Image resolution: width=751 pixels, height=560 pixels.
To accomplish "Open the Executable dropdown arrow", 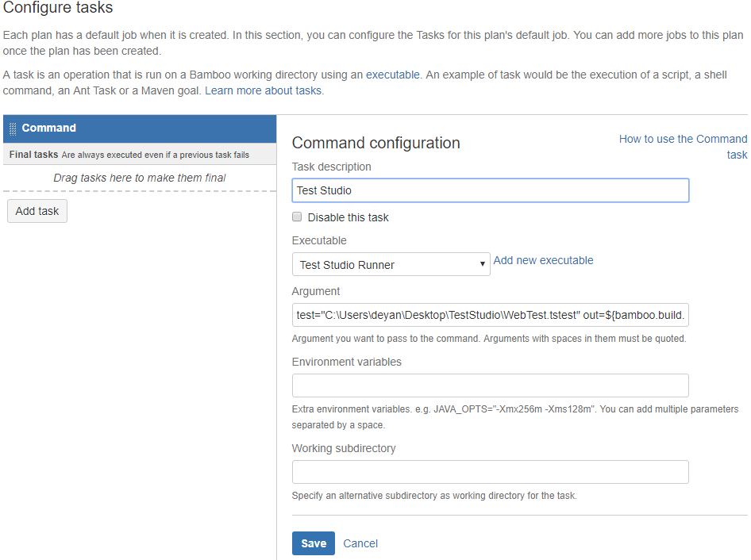I will point(482,264).
